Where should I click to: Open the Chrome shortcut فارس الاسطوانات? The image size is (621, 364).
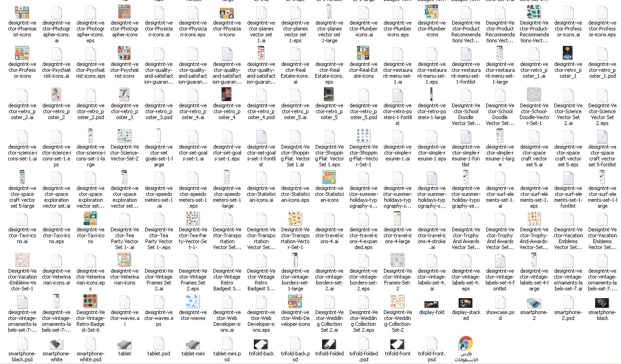pos(466,343)
